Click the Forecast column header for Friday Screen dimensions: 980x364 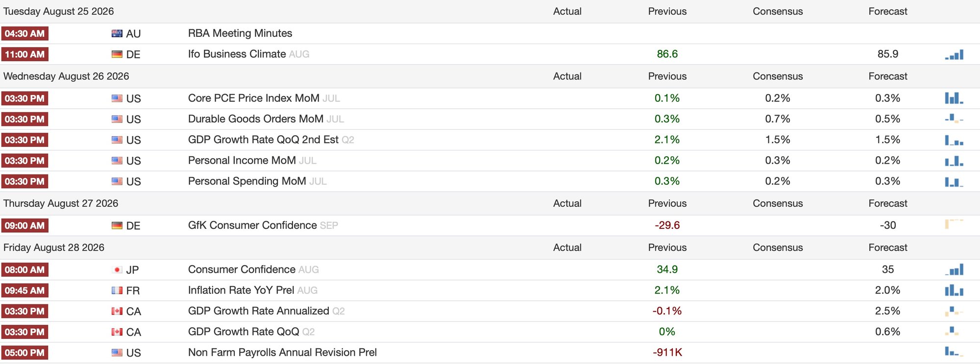(x=888, y=247)
